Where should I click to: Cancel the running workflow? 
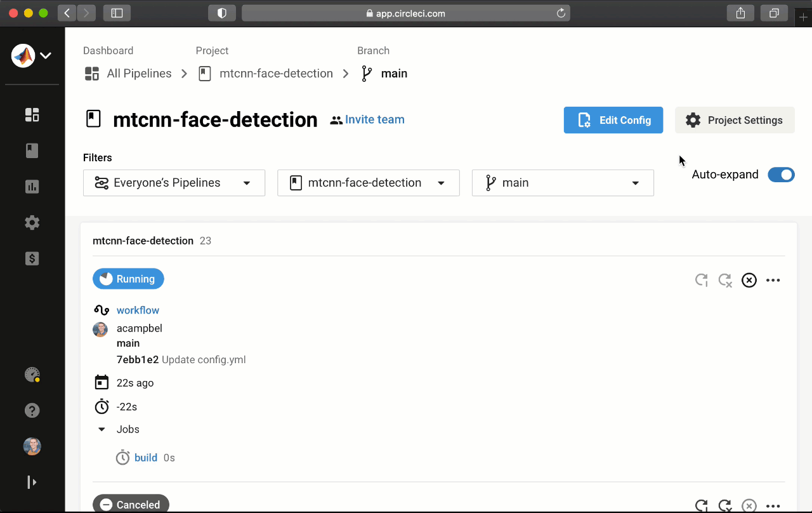pyautogui.click(x=749, y=280)
